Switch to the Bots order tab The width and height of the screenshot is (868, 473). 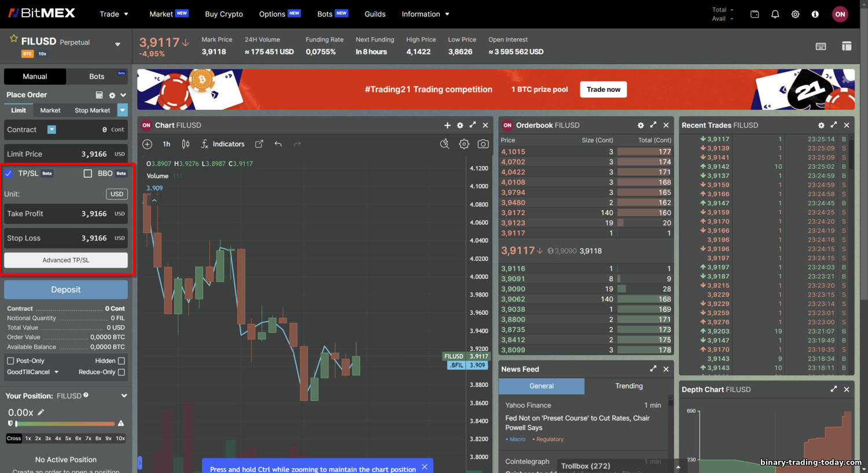coord(97,76)
